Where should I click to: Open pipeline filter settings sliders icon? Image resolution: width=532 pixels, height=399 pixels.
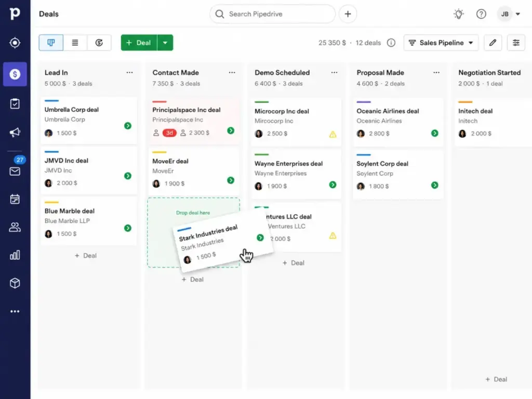[516, 43]
